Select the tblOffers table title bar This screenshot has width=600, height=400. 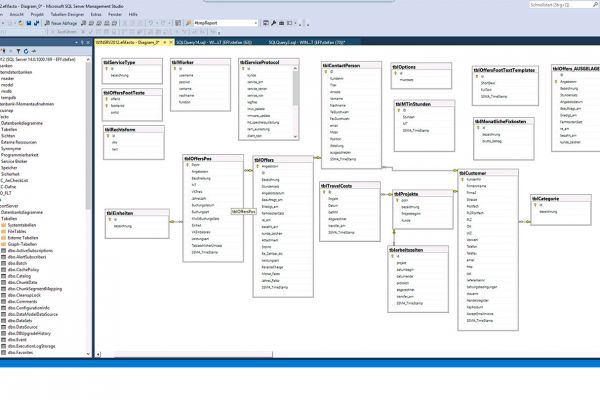tap(283, 160)
